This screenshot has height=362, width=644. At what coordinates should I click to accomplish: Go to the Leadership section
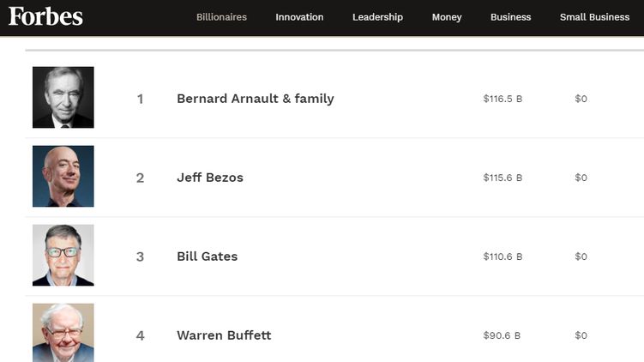[x=377, y=17]
